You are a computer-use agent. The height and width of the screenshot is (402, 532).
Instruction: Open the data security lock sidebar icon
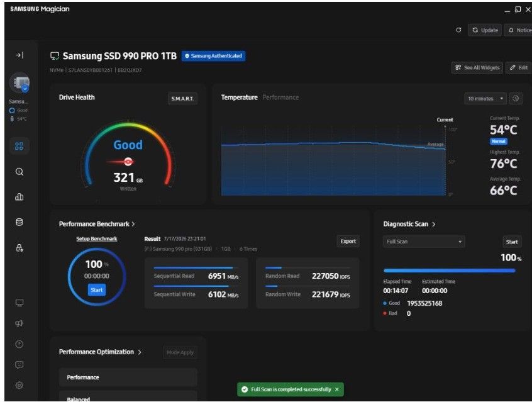pos(19,247)
